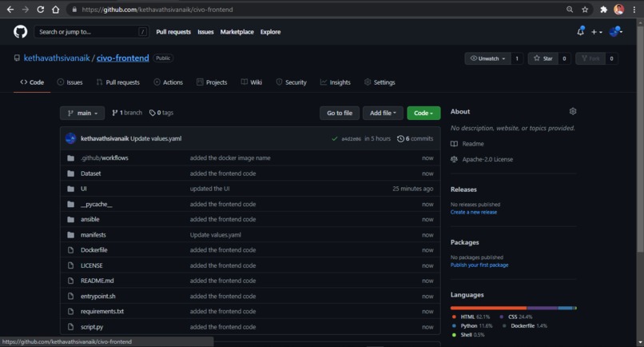The width and height of the screenshot is (644, 347).
Task: Open the requirements.txt file
Action: (102, 311)
